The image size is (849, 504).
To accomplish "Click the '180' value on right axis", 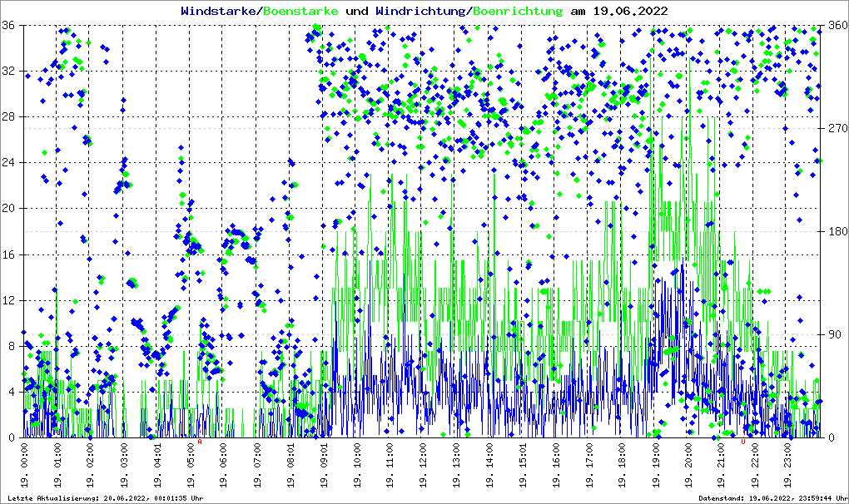I will point(836,231).
